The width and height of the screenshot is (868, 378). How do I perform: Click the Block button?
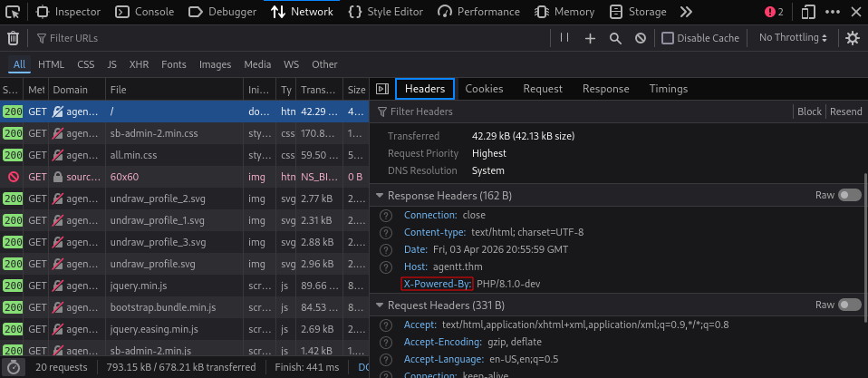809,111
